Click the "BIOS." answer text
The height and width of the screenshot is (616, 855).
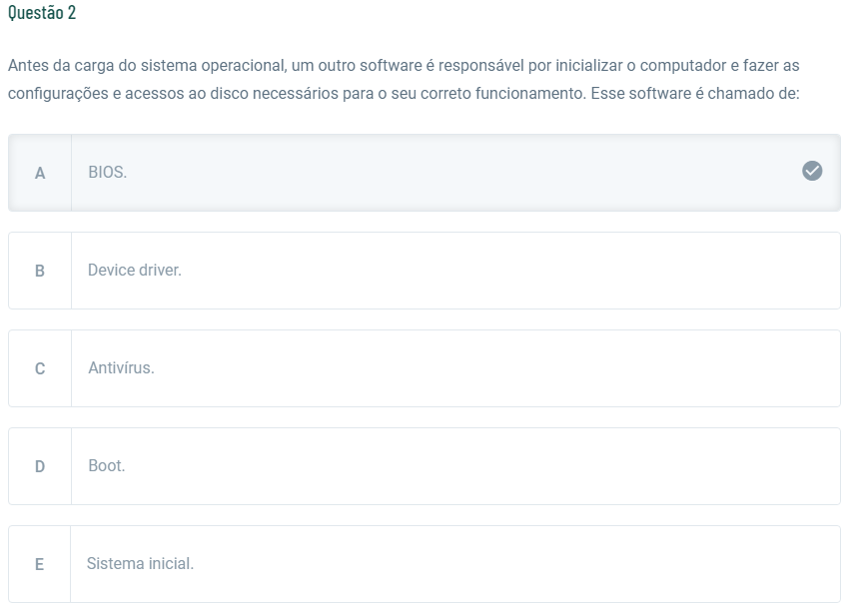pyautogui.click(x=107, y=173)
